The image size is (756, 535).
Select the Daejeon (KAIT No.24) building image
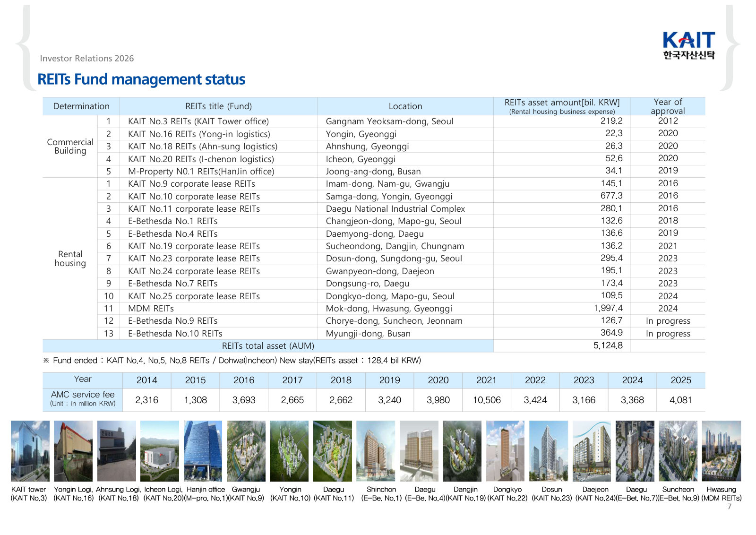(x=592, y=451)
